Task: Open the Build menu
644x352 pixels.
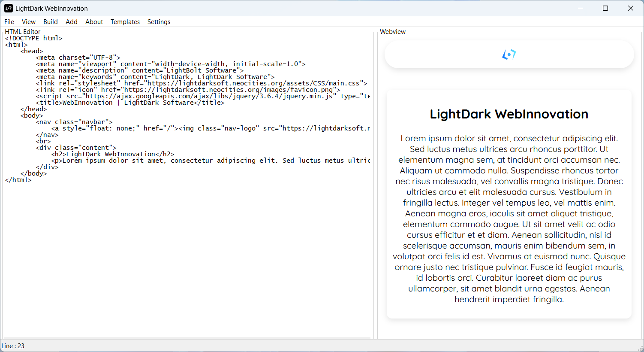Action: click(x=51, y=22)
